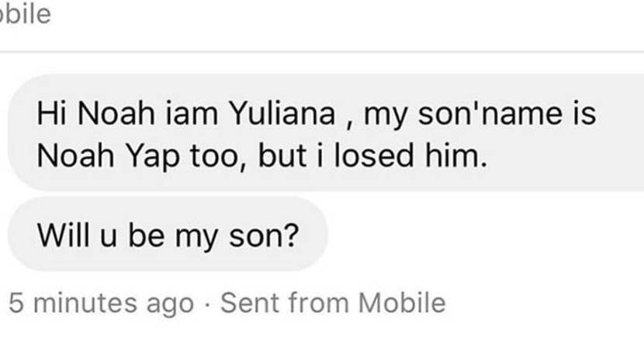Click the "5 minutes ago" timestamp

pyautogui.click(x=101, y=303)
